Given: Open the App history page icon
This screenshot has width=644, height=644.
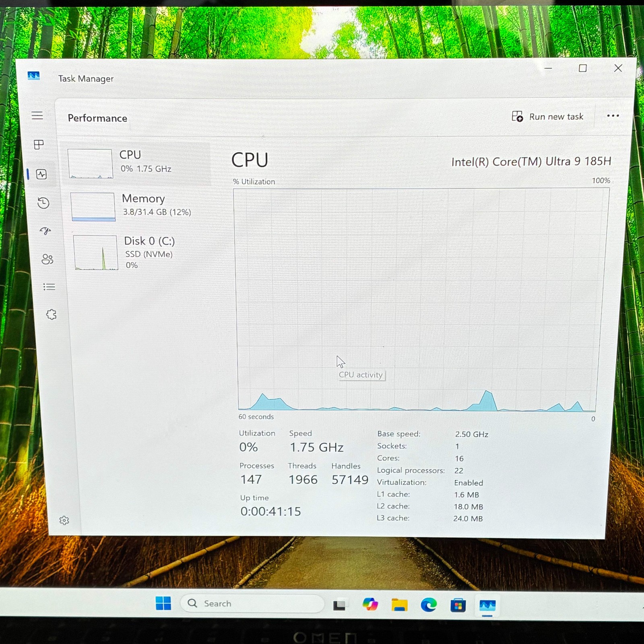Looking at the screenshot, I should [x=43, y=203].
